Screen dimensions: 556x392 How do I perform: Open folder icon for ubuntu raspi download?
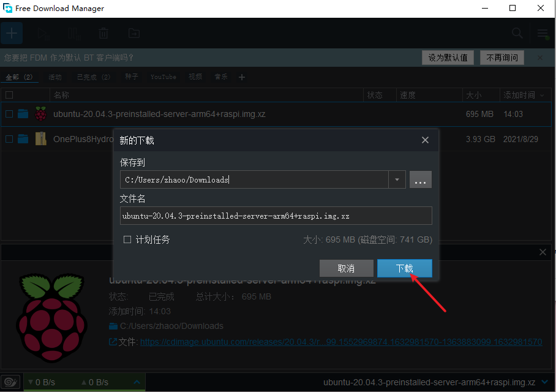[23, 114]
